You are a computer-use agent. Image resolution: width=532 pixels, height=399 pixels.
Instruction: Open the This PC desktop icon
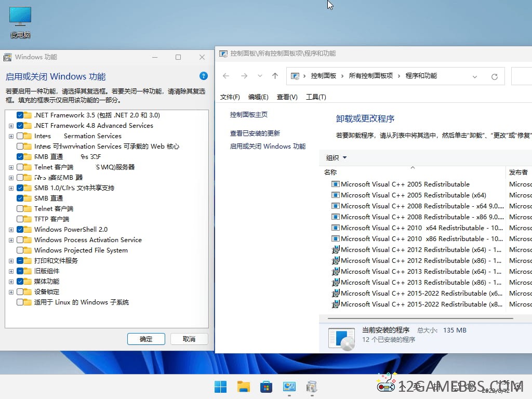point(20,22)
